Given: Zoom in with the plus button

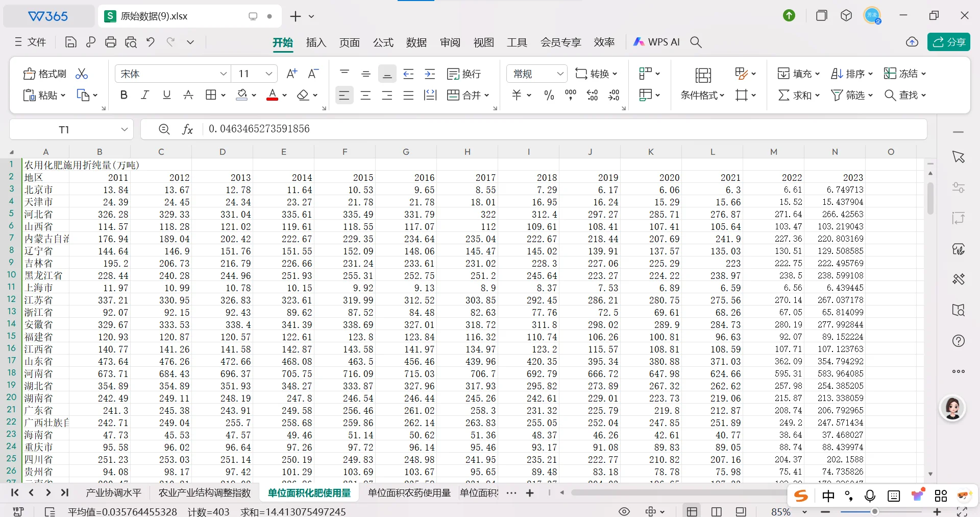Looking at the screenshot, I should tap(937, 512).
